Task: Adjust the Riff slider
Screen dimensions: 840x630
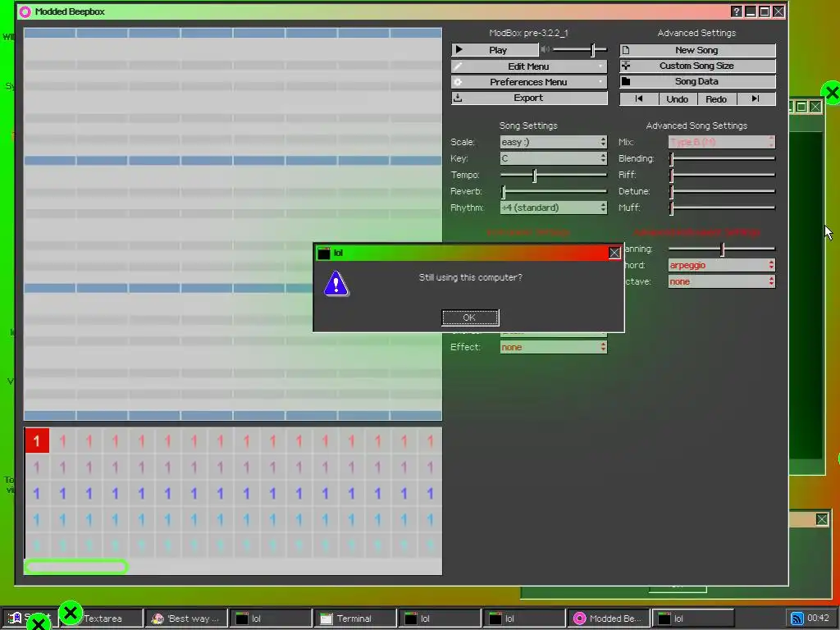Action: (x=722, y=176)
